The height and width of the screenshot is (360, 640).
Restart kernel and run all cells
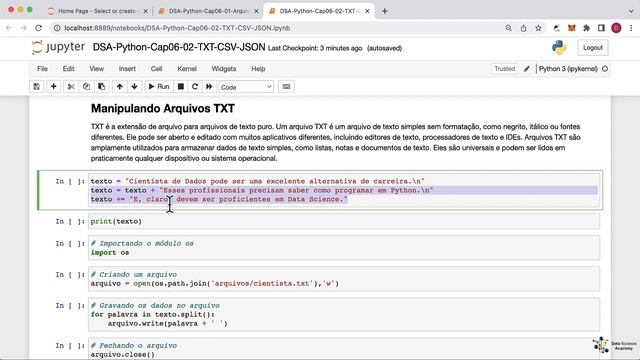[x=209, y=87]
